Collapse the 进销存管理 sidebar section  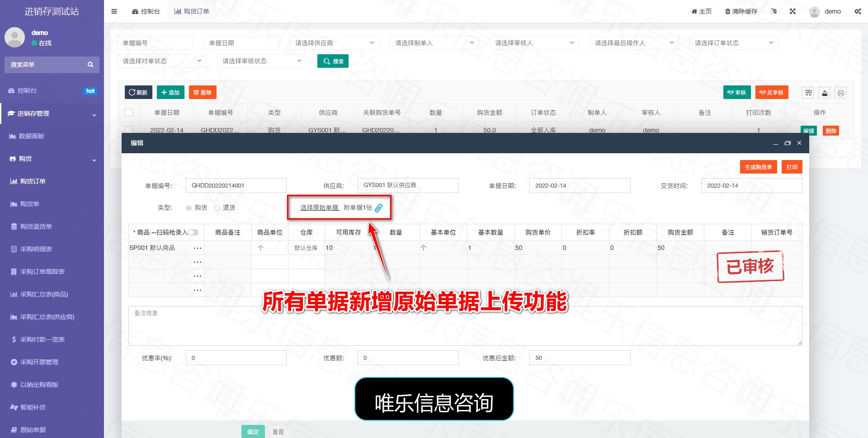tap(52, 113)
